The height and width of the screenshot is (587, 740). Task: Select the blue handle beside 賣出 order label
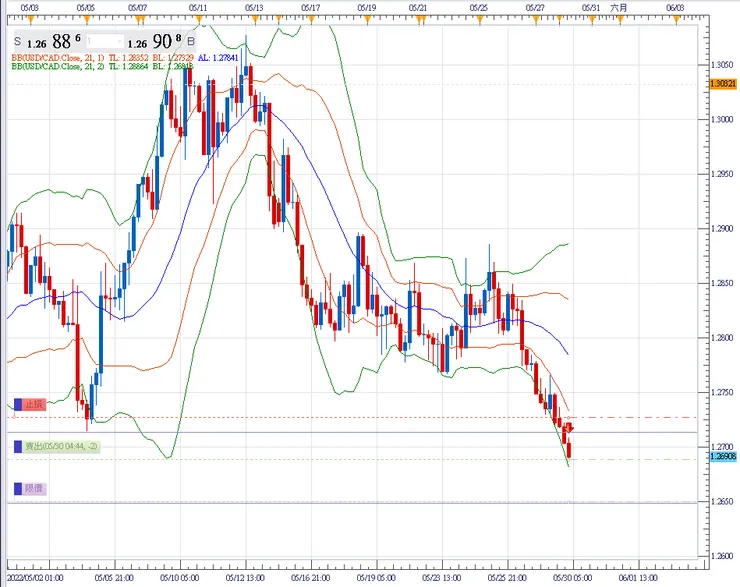(x=18, y=446)
